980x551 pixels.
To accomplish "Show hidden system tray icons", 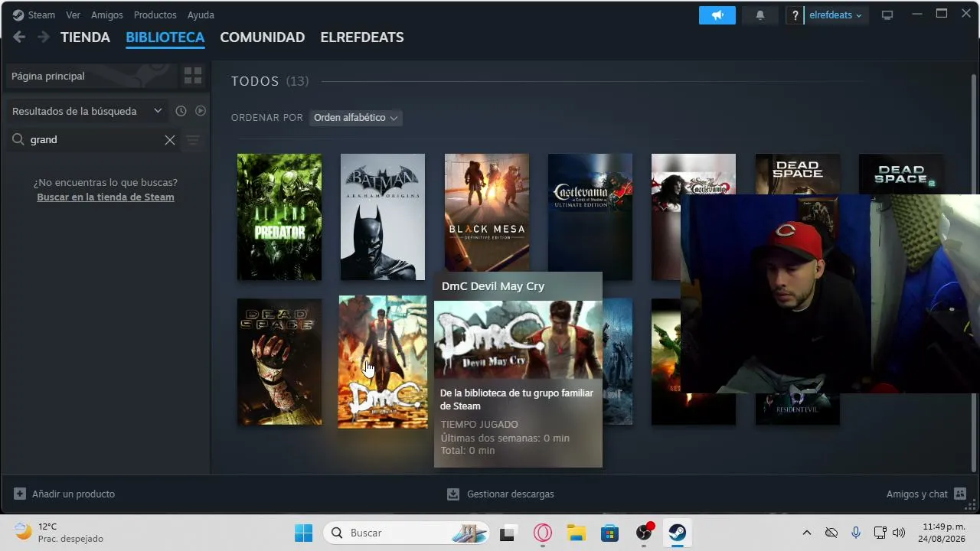I will click(x=806, y=533).
